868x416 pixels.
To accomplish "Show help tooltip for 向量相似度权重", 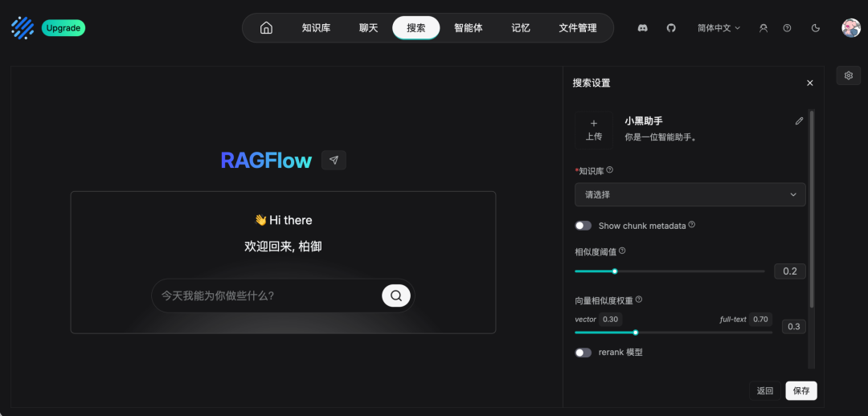I will pyautogui.click(x=638, y=300).
